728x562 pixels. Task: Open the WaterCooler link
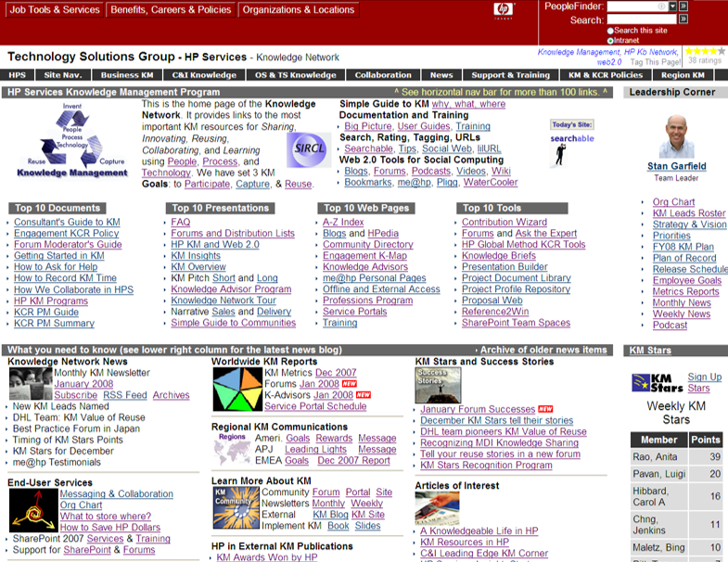click(491, 182)
